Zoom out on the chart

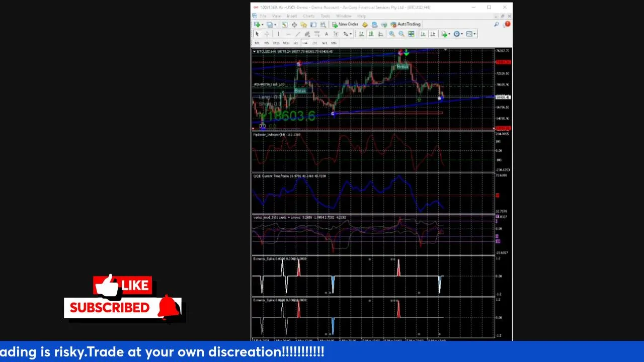[401, 34]
